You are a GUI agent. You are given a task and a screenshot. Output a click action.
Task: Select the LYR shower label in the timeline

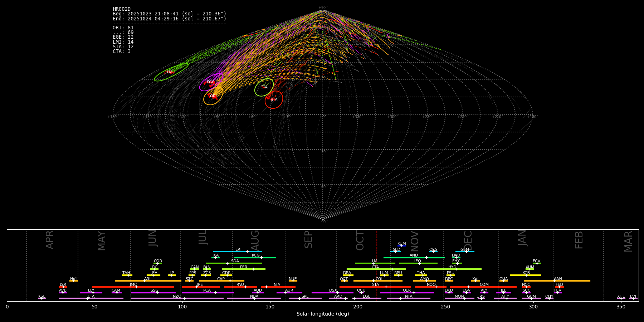click(63, 285)
